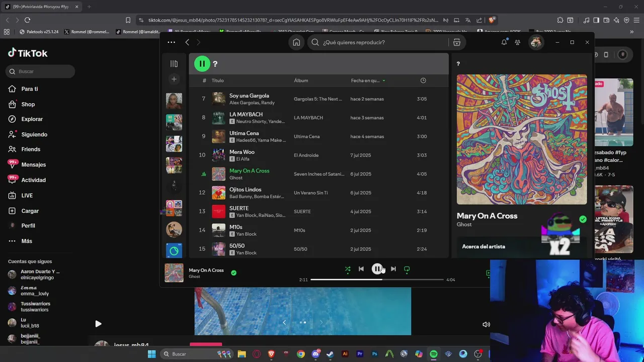The height and width of the screenshot is (362, 644).
Task: Click the now-playing cover thumbnail in the player bar
Action: (174, 273)
